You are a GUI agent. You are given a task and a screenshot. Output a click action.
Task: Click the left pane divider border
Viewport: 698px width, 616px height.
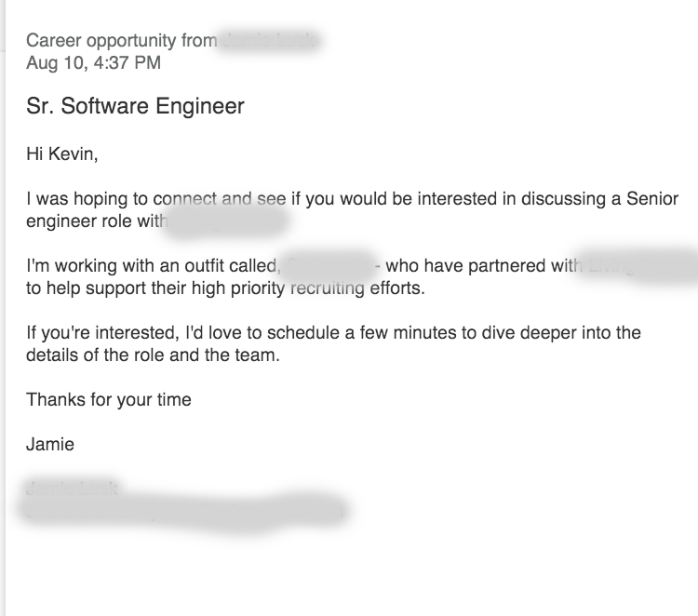click(6, 308)
